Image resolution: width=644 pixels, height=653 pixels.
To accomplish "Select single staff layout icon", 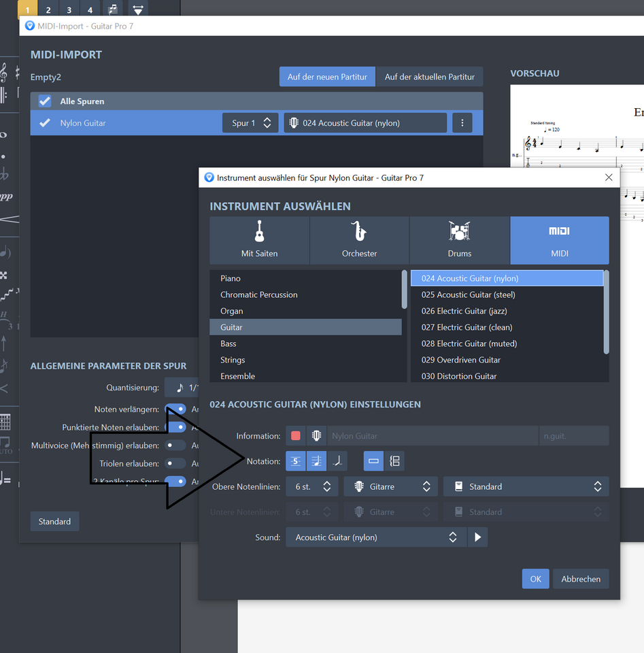I will [x=373, y=461].
